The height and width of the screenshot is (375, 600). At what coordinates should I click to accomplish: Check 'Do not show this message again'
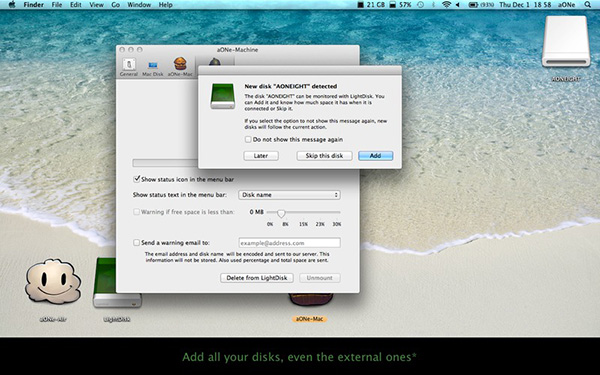248,139
